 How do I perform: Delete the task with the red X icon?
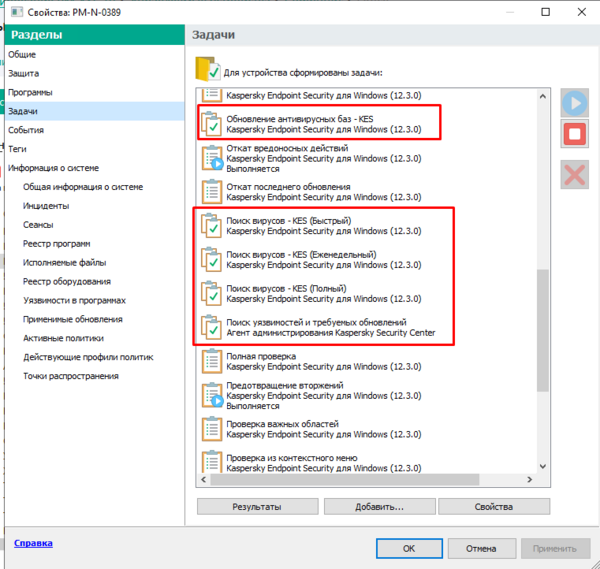pyautogui.click(x=574, y=175)
